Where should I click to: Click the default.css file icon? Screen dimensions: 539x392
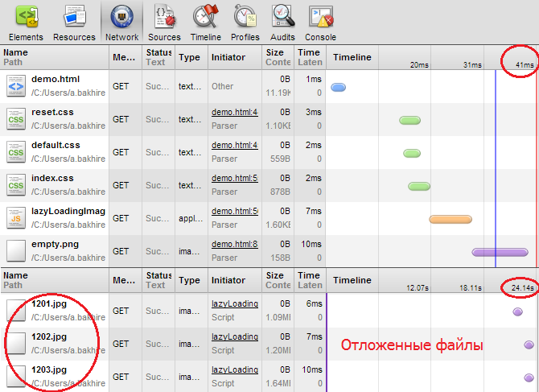click(x=16, y=152)
